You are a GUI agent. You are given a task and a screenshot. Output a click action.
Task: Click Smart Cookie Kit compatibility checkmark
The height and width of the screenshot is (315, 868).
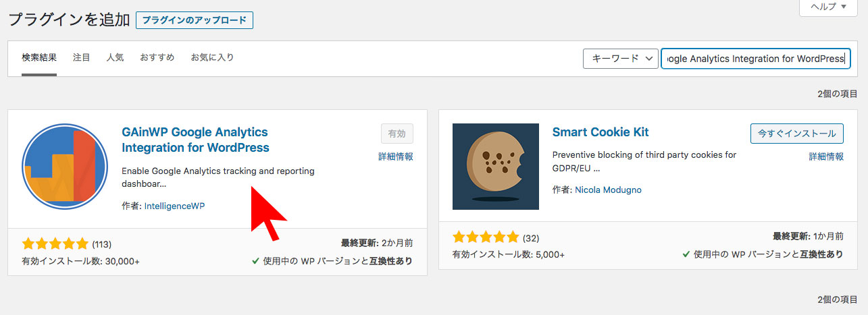(687, 254)
